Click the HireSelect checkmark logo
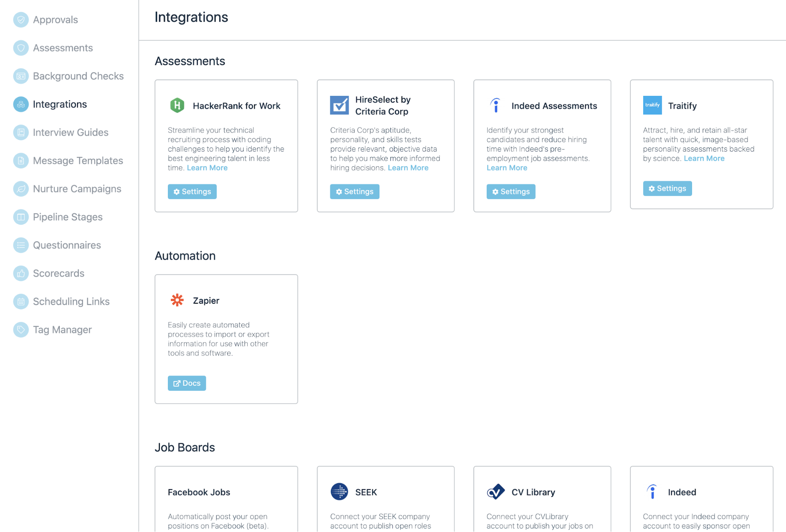This screenshot has height=532, width=786. pyautogui.click(x=339, y=105)
